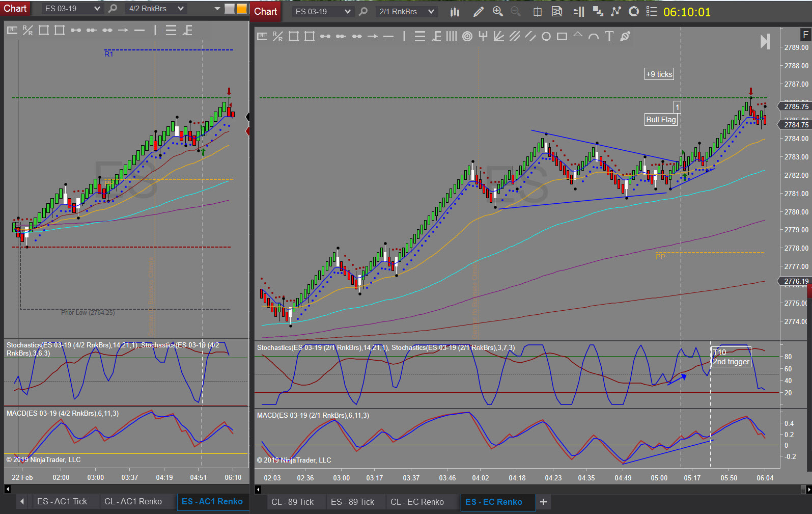Select the Draw pencil tool in the right chart toolbar
The width and height of the screenshot is (812, 514).
(478, 12)
